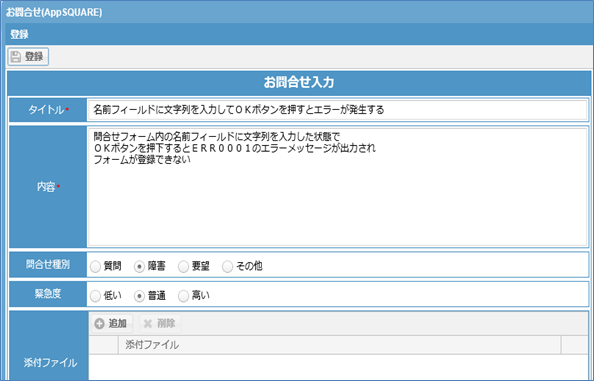594x381 pixels.
Task: Click the 削除 attachment button
Action: 160,323
